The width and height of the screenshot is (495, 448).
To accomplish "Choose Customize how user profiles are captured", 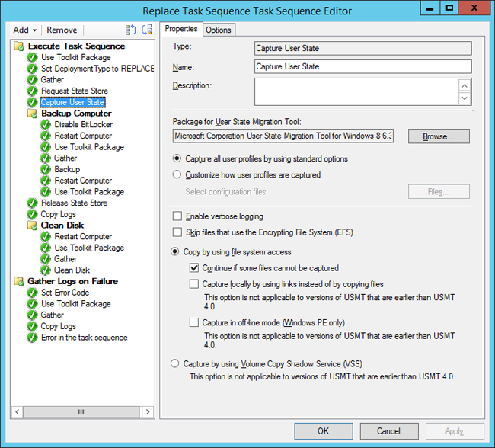I will 177,175.
